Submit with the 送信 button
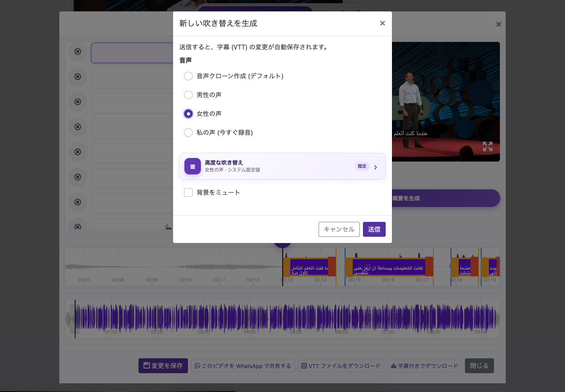The image size is (565, 392). [374, 229]
